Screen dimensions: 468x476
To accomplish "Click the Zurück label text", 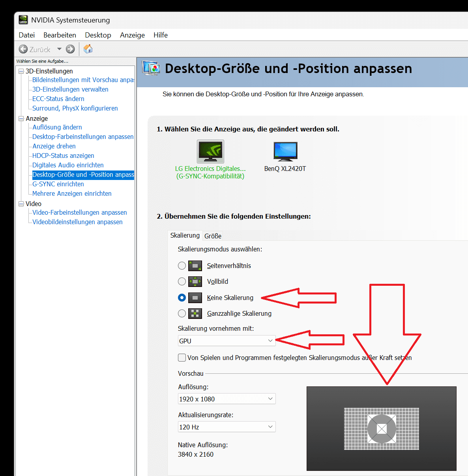I will point(40,49).
